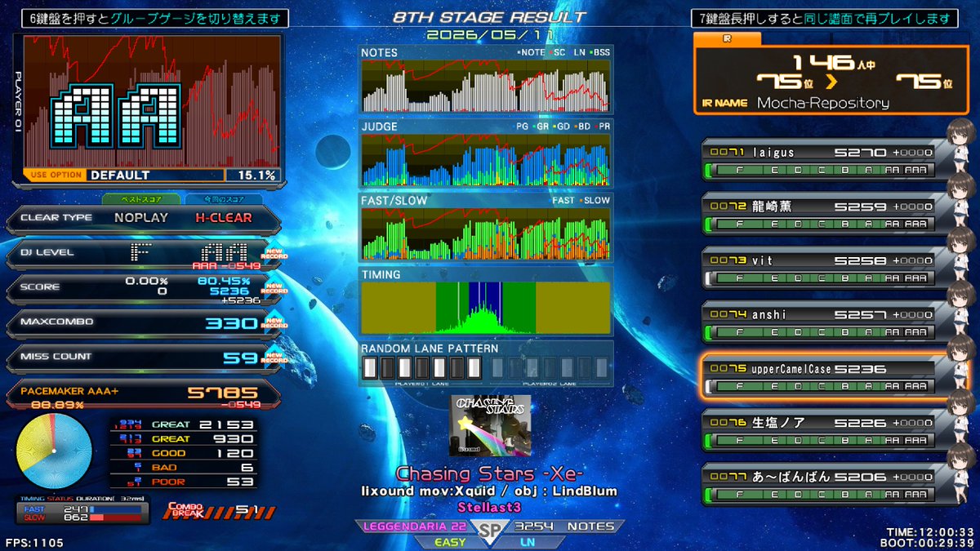Click the POOR count 53

pyautogui.click(x=242, y=482)
